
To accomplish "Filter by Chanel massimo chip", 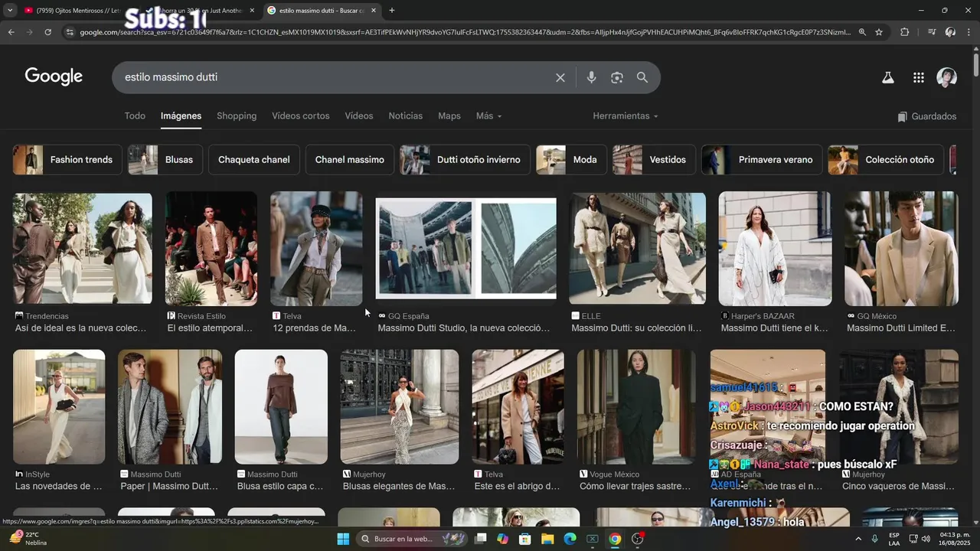I will point(350,160).
